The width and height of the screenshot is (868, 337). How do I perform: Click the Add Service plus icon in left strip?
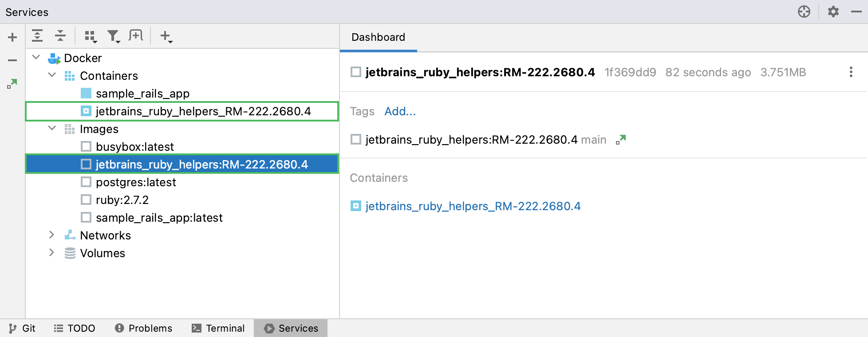(12, 37)
